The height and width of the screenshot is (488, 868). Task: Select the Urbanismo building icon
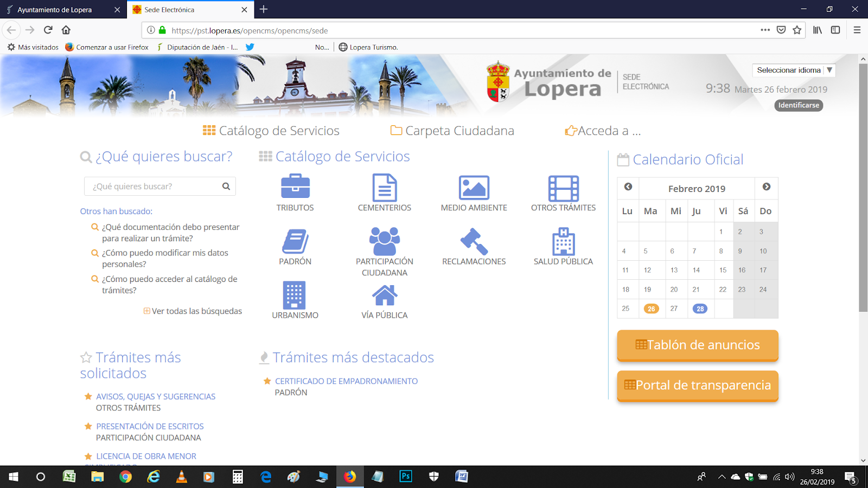click(295, 296)
